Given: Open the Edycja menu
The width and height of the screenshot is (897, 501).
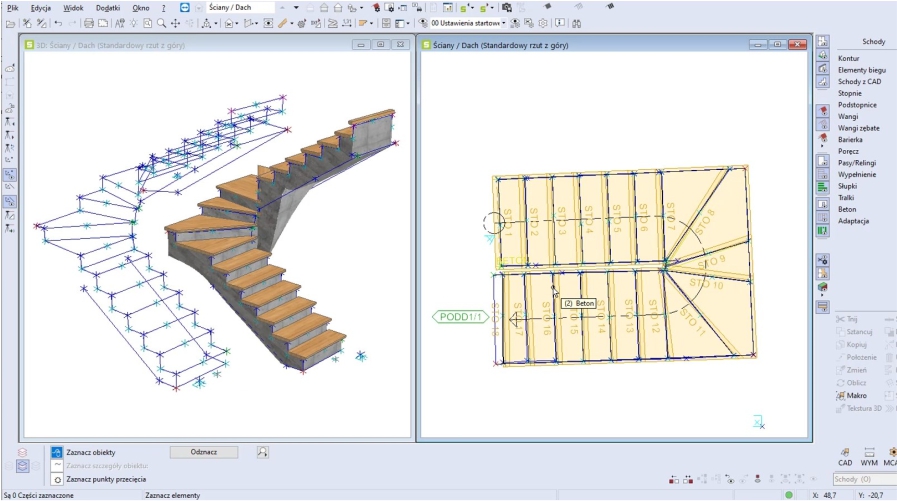Looking at the screenshot, I should (41, 7).
